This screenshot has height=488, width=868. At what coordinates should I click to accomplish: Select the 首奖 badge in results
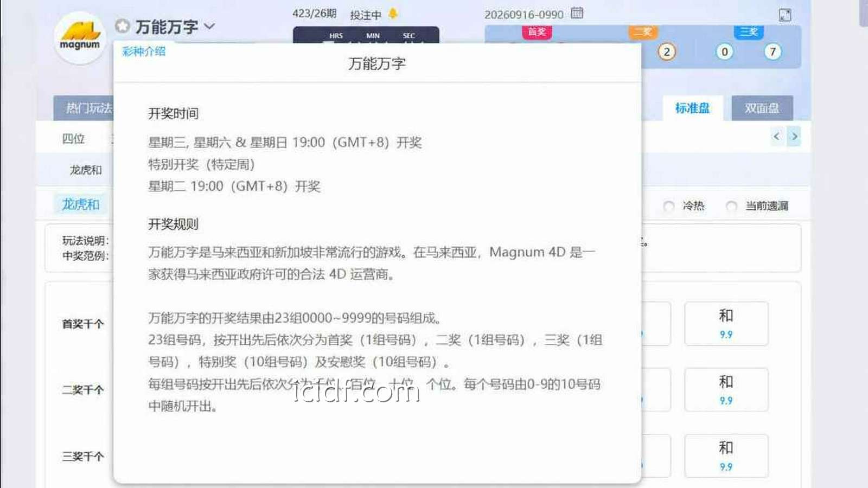[537, 32]
